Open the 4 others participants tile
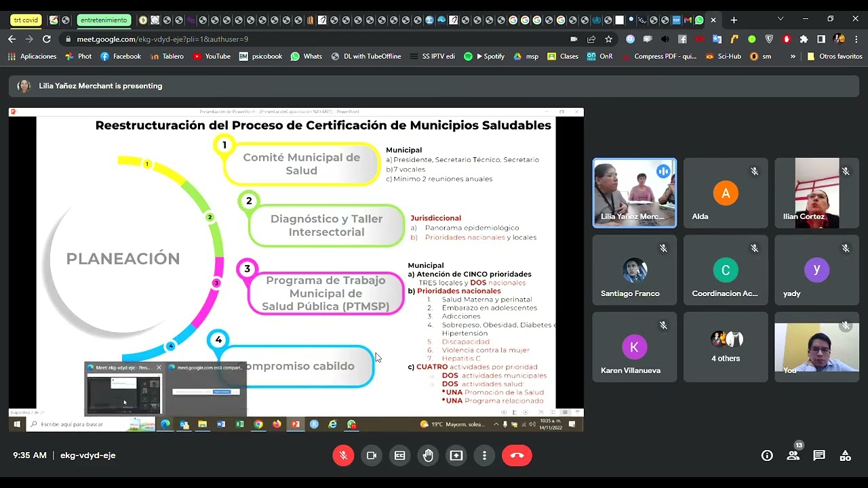868x488 pixels. [x=726, y=347]
